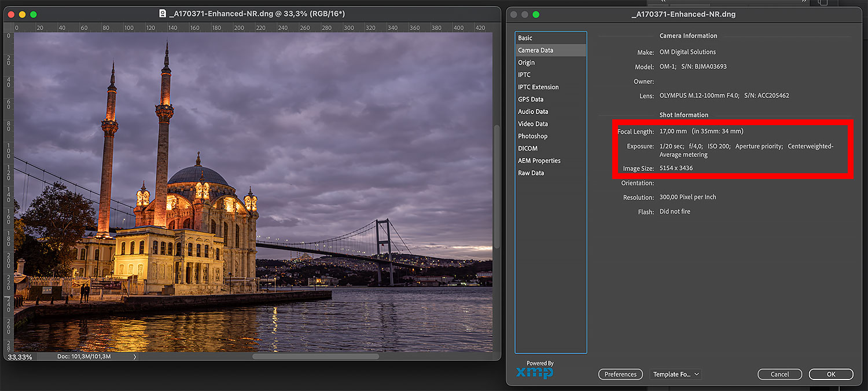Select Photoshop metadata category
The image size is (868, 391).
pos(532,136)
